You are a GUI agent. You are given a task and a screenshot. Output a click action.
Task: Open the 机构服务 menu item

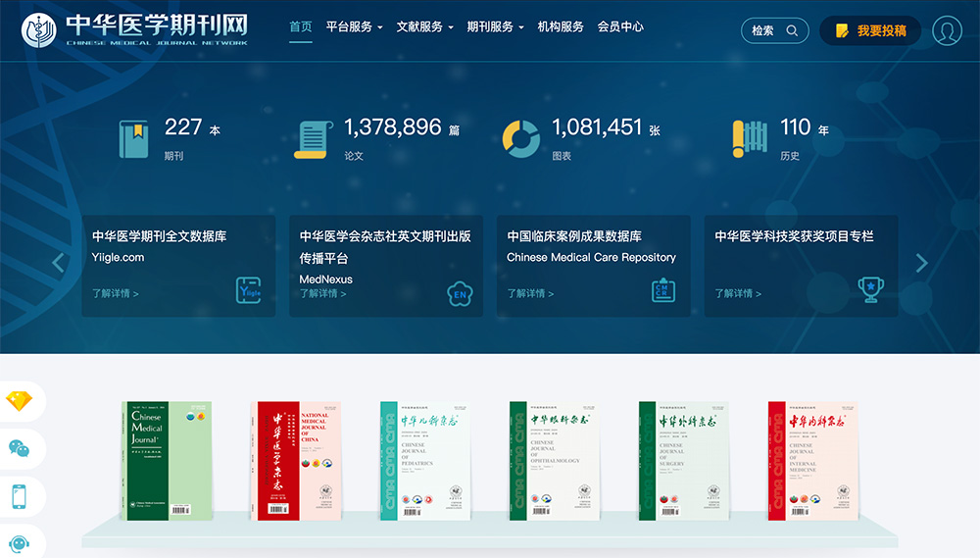tap(561, 26)
